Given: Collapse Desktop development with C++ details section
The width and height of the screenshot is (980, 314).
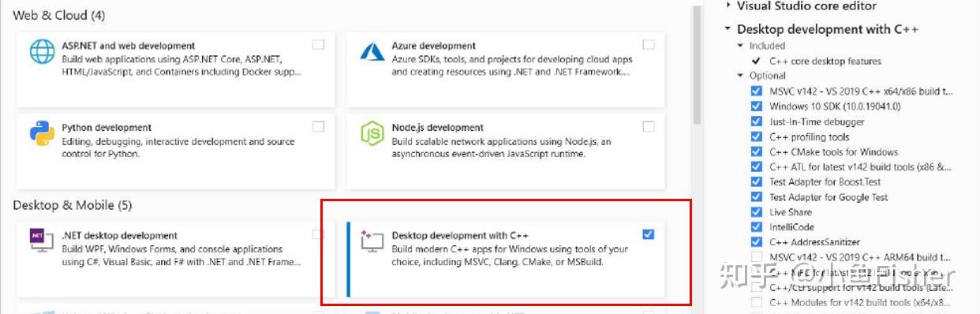Looking at the screenshot, I should pyautogui.click(x=728, y=29).
